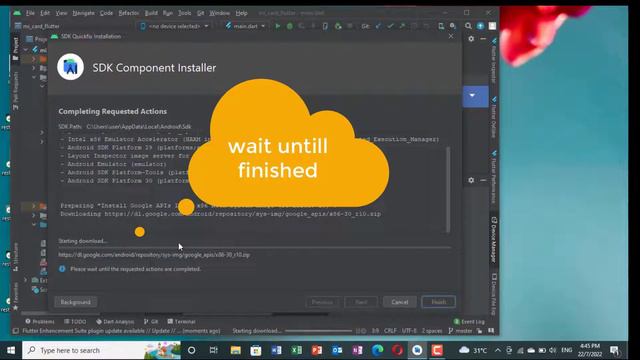
Task: Click the CRLF line separator in status bar
Action: pyautogui.click(x=390, y=331)
